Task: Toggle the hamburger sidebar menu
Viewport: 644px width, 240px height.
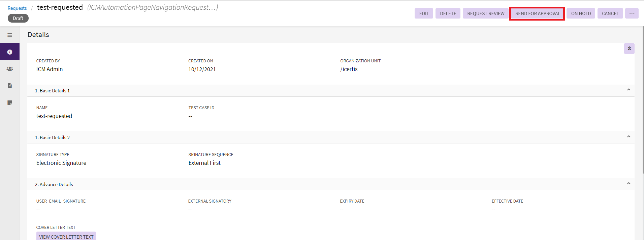Action: pyautogui.click(x=10, y=35)
